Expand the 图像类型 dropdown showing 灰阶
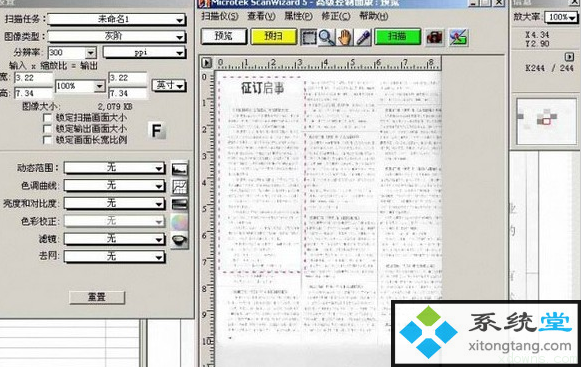Viewport: 581px width, 367px height. [x=117, y=36]
